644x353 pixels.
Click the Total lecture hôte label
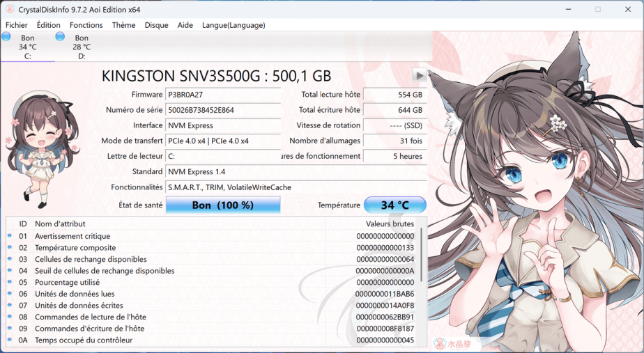(330, 95)
